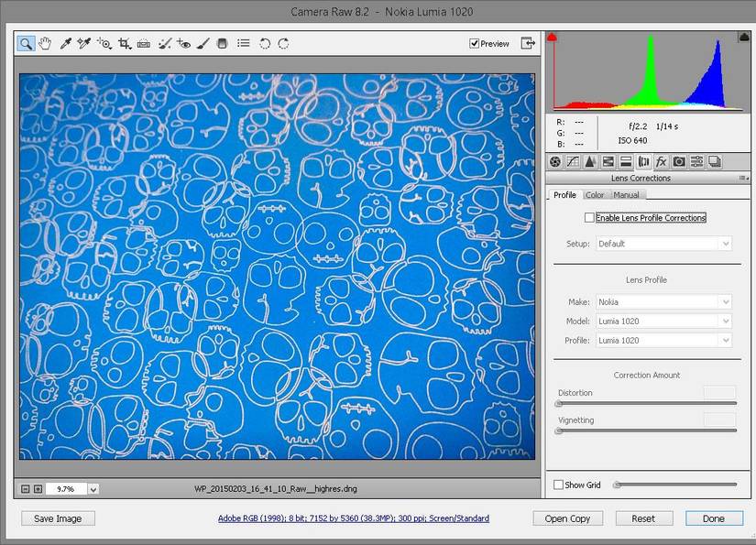The image size is (756, 545).
Task: Click the Vignetting value field
Action: pyautogui.click(x=719, y=420)
